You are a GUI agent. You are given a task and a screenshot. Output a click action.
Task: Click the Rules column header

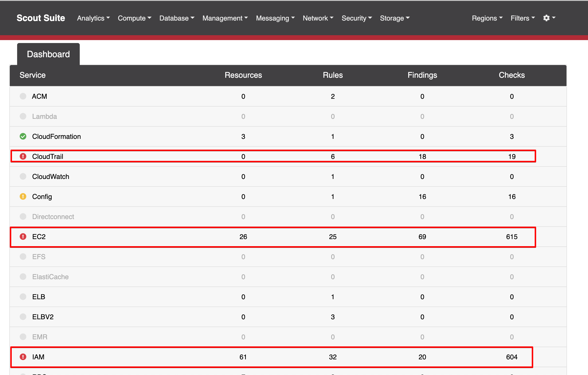pos(333,75)
